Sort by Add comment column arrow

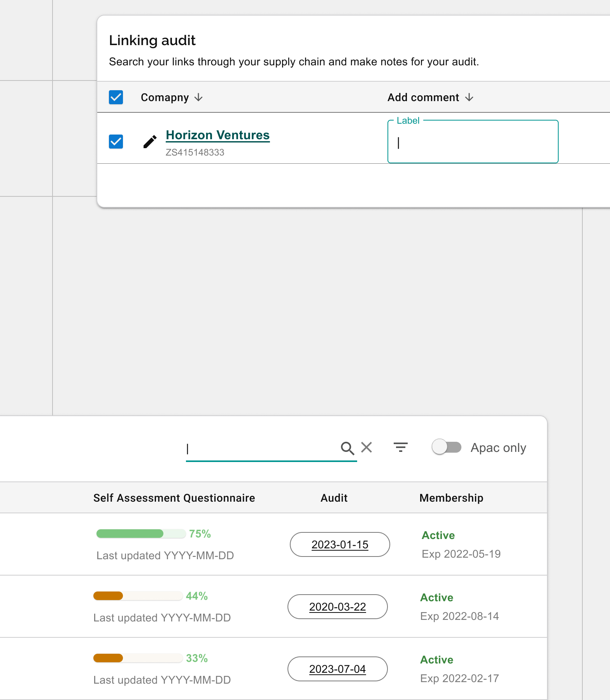tap(469, 97)
